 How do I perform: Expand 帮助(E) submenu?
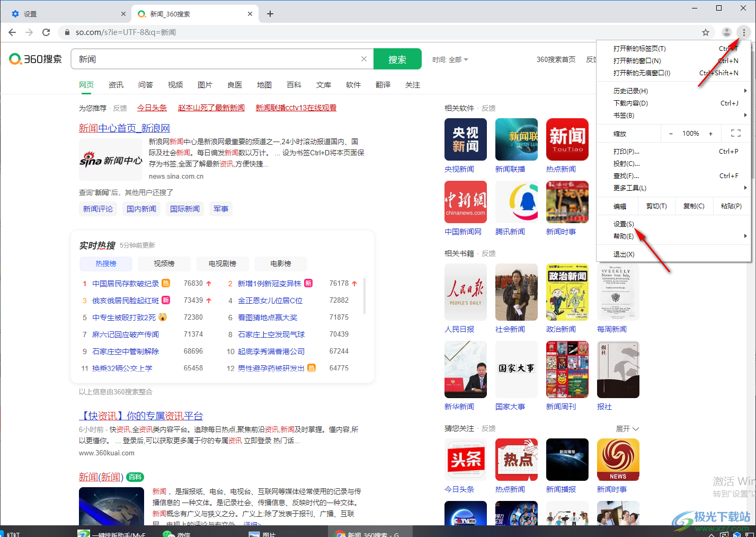click(673, 236)
